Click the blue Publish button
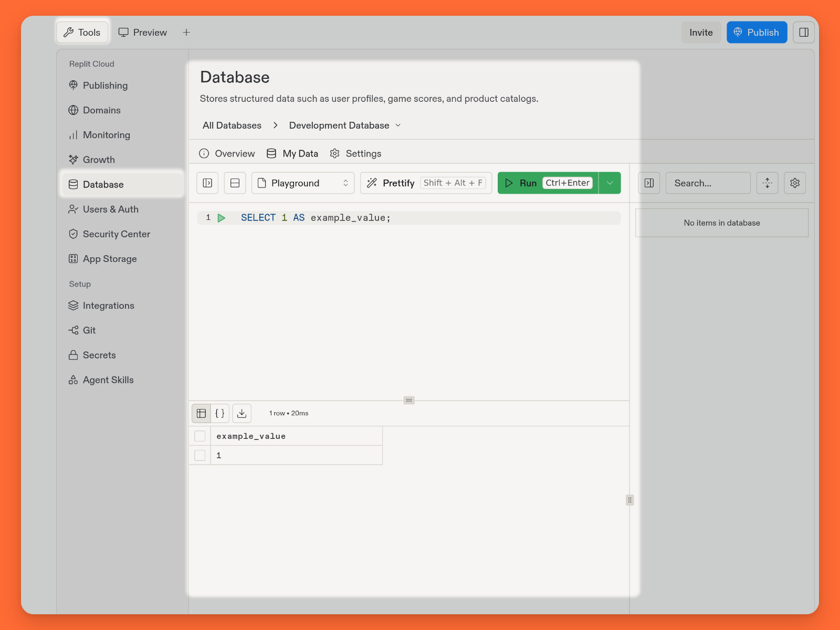840x630 pixels. click(x=757, y=32)
